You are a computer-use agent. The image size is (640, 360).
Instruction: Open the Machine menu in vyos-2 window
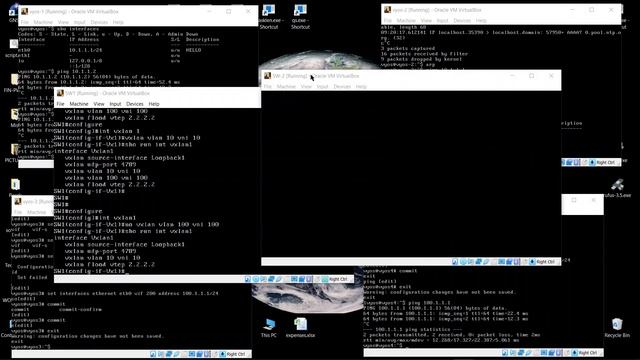coord(406,20)
